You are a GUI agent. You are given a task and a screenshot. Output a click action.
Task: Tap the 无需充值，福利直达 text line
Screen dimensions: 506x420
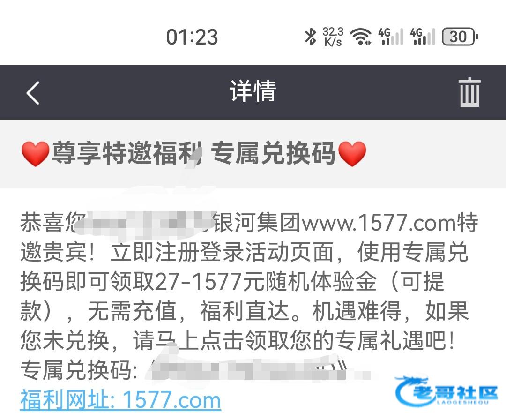click(x=188, y=311)
